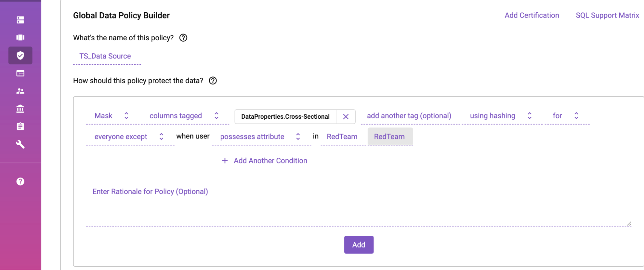Click the Add Certification link
Viewport: 644px width, 270px height.
coord(532,15)
